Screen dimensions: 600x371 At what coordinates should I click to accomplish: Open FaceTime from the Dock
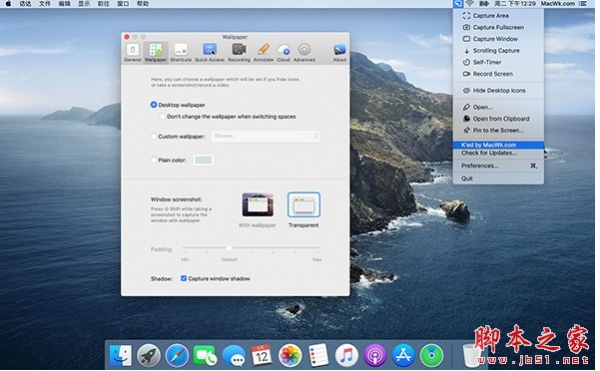click(x=205, y=355)
